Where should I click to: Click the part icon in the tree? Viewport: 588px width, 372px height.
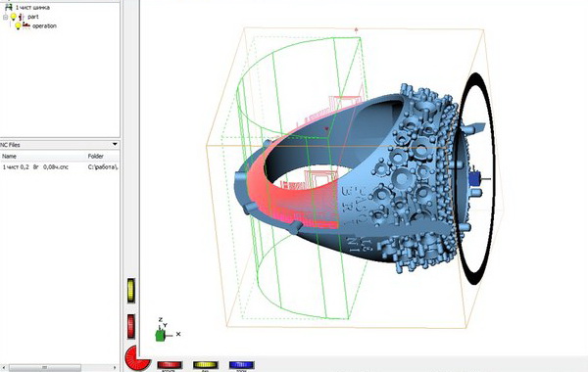(22, 17)
